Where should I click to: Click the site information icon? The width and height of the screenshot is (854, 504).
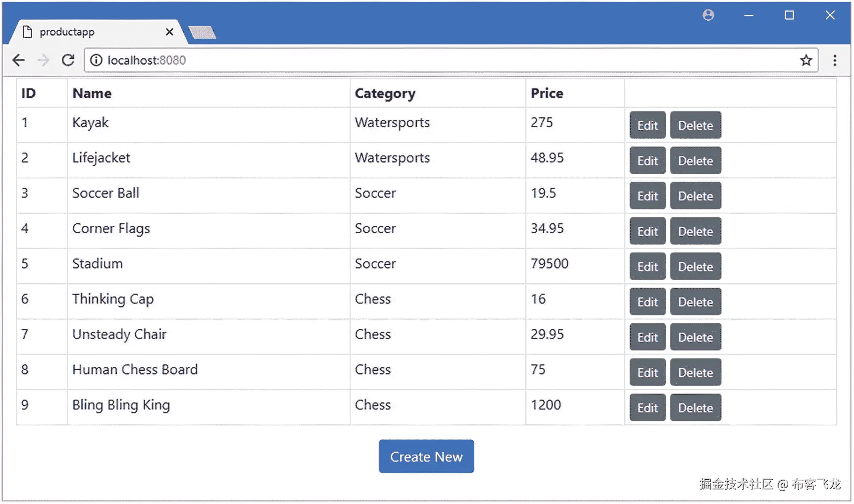[x=96, y=60]
